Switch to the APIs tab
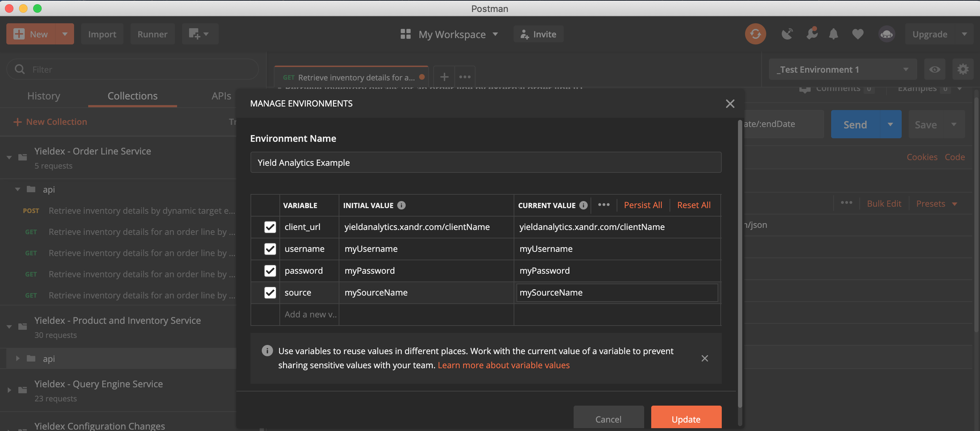The width and height of the screenshot is (980, 431). tap(221, 96)
